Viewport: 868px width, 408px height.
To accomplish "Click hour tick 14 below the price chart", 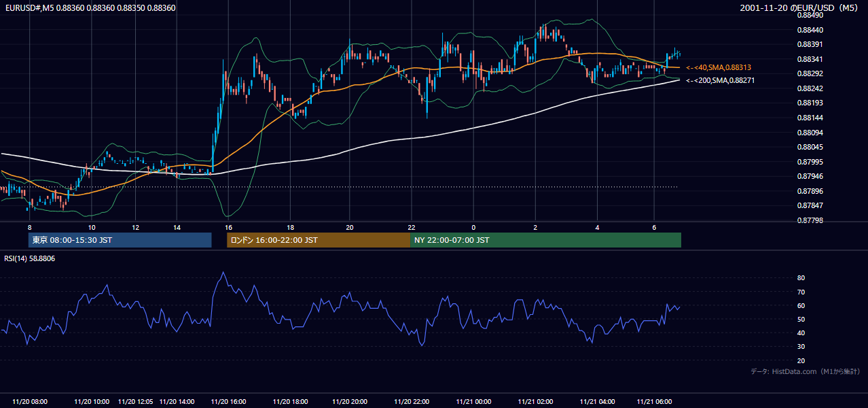I will tap(177, 227).
